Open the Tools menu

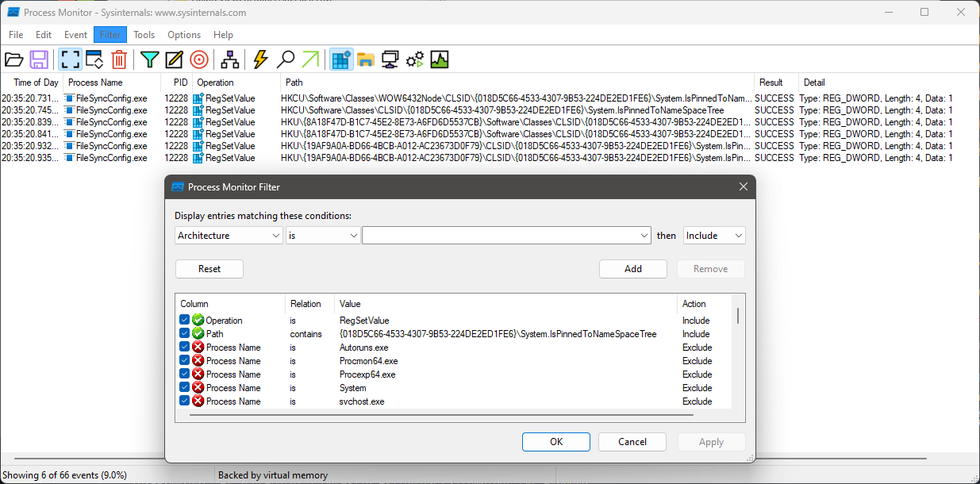(x=144, y=35)
